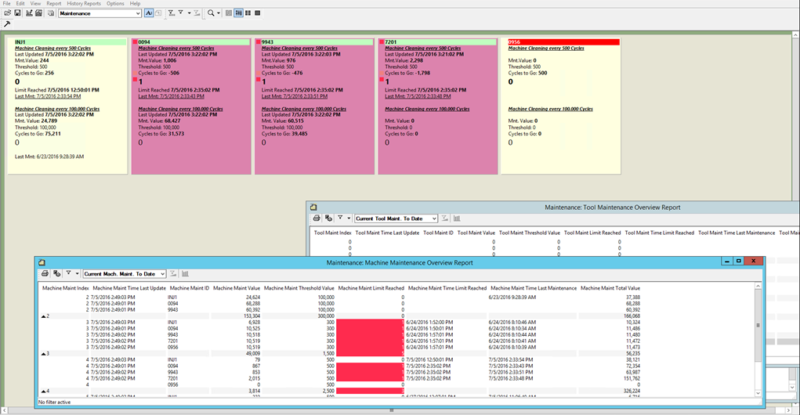Select the solid single-pane layout icon
Image resolution: width=800 pixels, height=415 pixels.
(x=258, y=13)
